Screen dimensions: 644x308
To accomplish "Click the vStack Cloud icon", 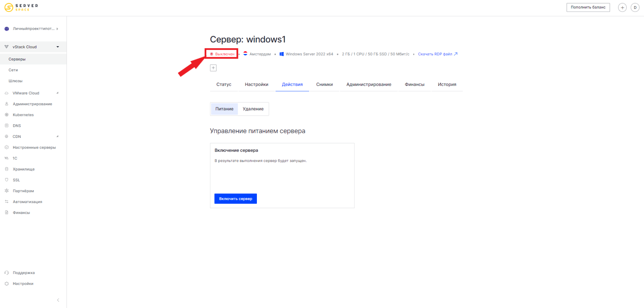I will pyautogui.click(x=6, y=47).
